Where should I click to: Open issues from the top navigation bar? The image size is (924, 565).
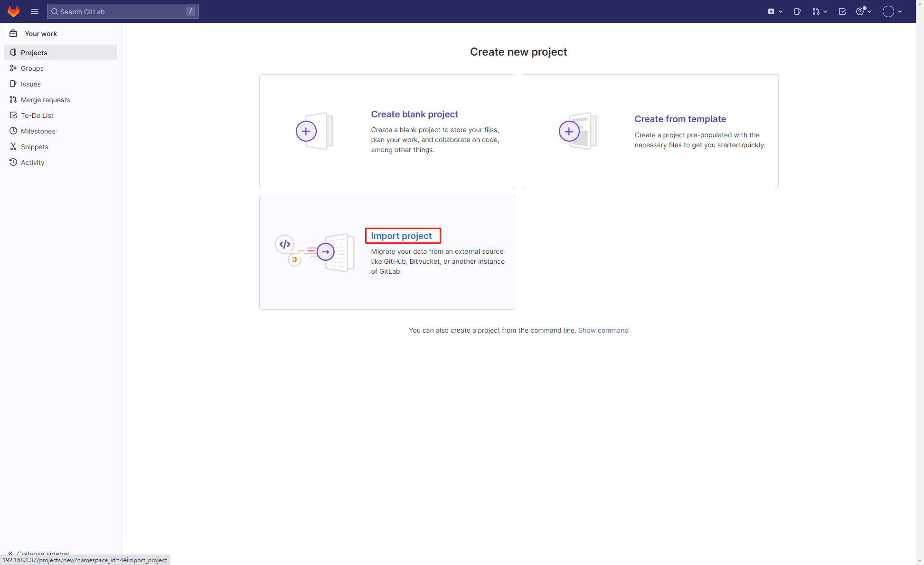797,11
